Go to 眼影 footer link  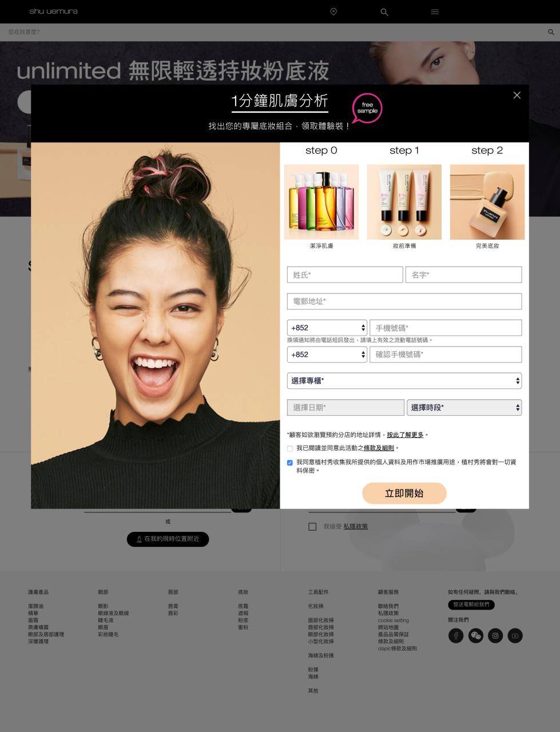pyautogui.click(x=103, y=606)
